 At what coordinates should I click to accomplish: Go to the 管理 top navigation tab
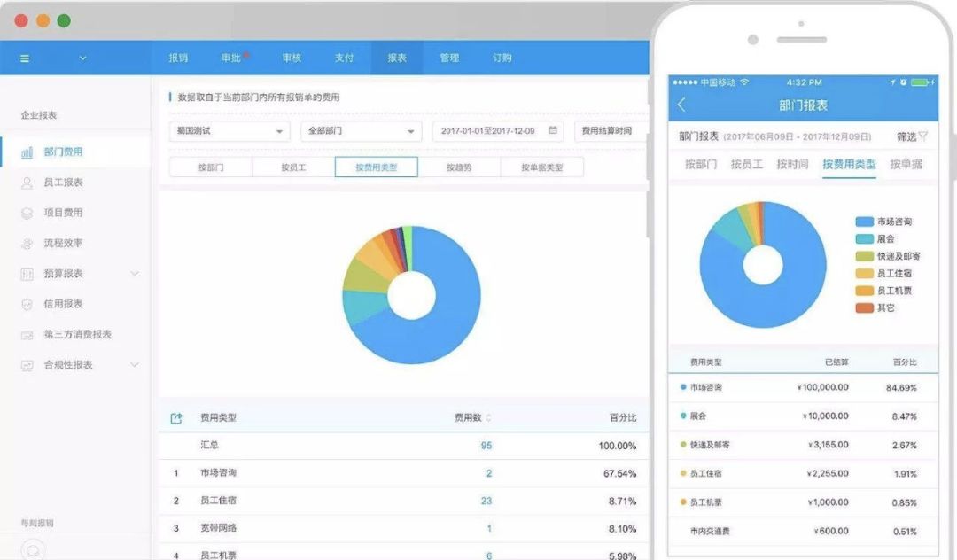449,58
